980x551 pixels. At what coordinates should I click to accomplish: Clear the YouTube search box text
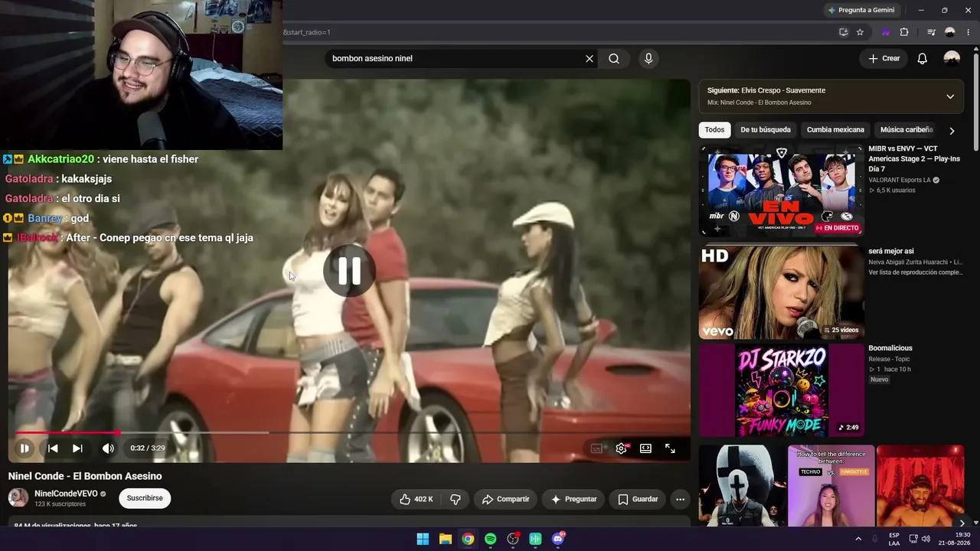pyautogui.click(x=590, y=59)
